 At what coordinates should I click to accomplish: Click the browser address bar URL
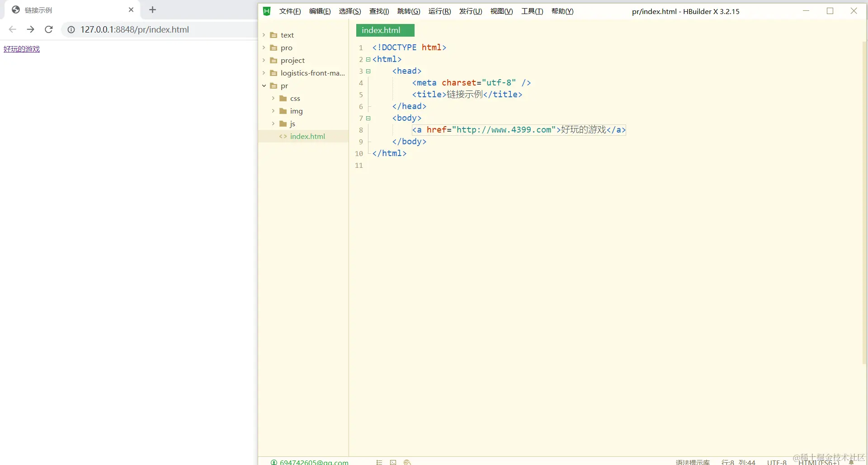click(135, 29)
